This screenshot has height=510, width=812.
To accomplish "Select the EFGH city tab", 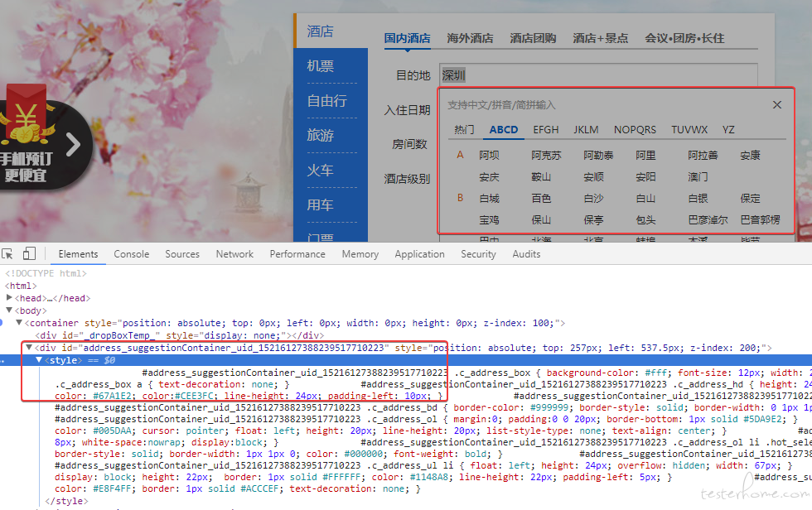I will [x=546, y=129].
